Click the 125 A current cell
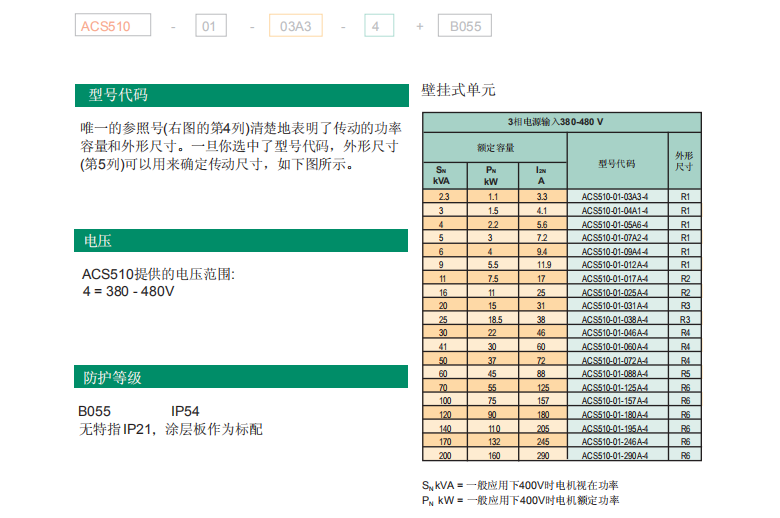The width and height of the screenshot is (780, 518). pos(543,387)
